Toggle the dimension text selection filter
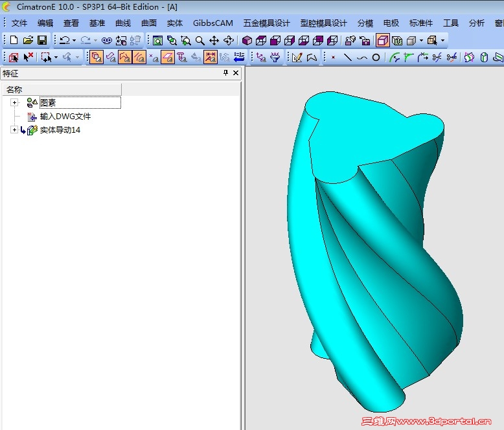 [211, 58]
